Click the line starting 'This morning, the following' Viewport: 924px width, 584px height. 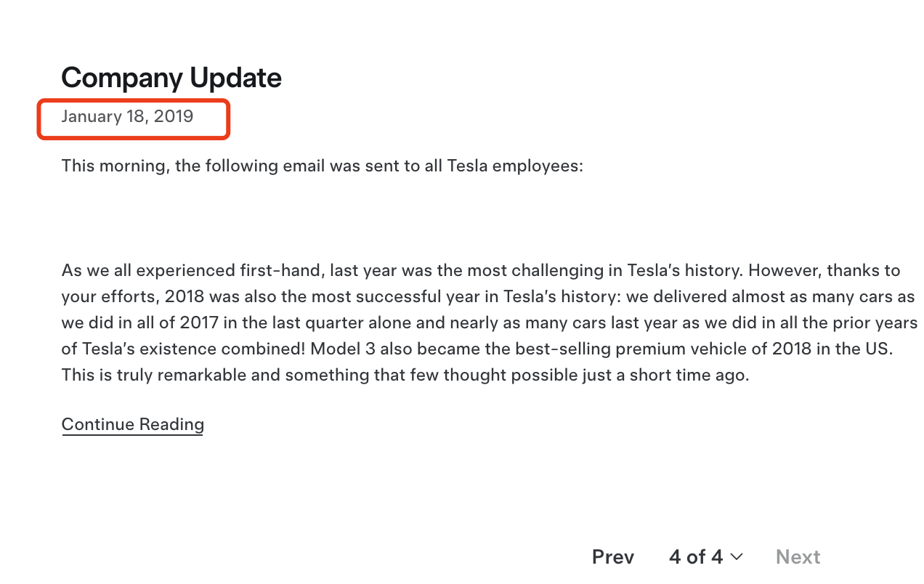tap(322, 166)
